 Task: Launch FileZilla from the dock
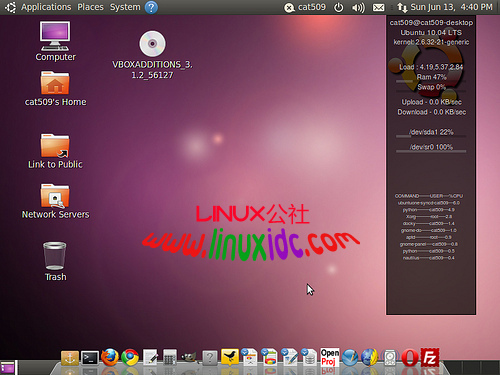(x=430, y=358)
